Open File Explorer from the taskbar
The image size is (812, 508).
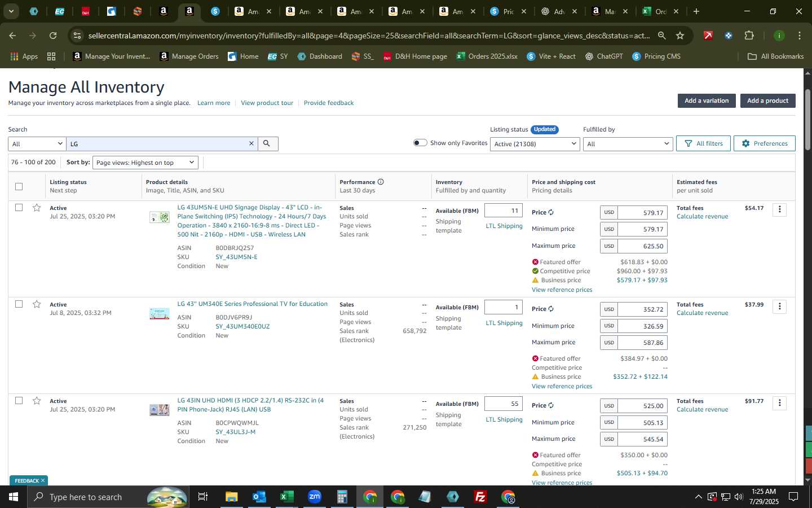tap(231, 497)
